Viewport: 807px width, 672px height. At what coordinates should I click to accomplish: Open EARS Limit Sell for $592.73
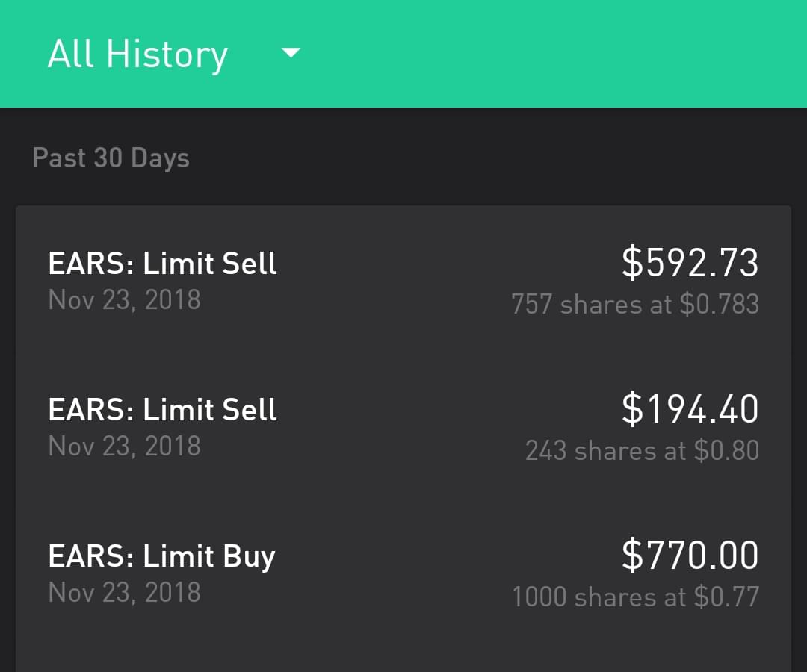click(x=403, y=281)
